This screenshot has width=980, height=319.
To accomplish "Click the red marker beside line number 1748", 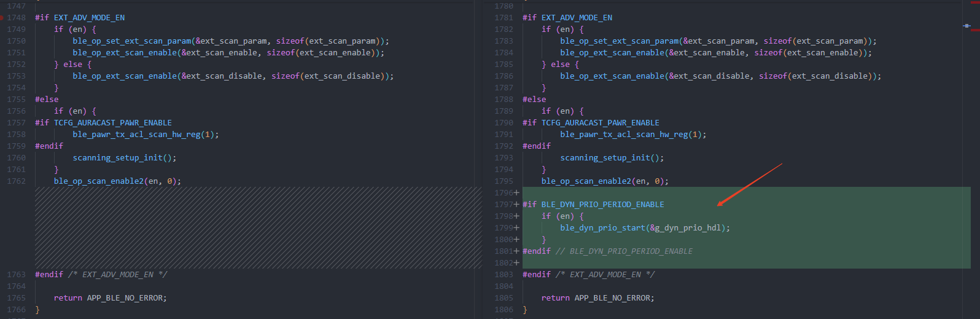I will [x=2, y=18].
